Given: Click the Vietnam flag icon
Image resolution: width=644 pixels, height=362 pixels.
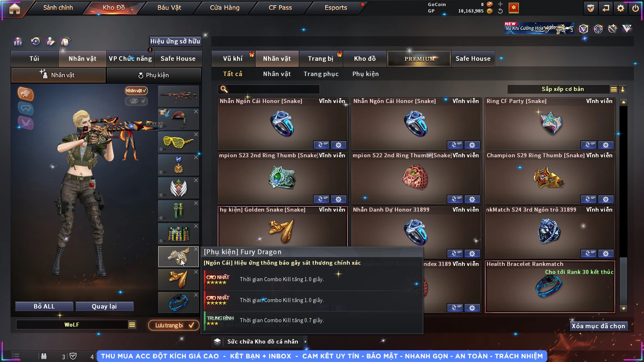Looking at the screenshot, I should coord(514,8).
